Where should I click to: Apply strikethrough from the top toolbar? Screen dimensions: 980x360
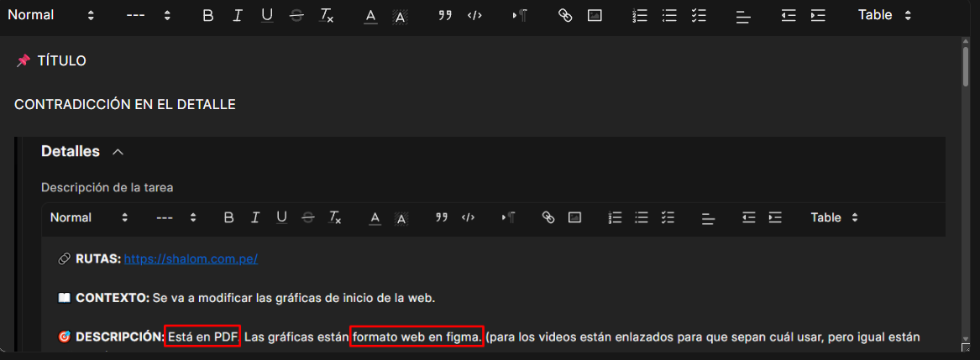point(296,15)
